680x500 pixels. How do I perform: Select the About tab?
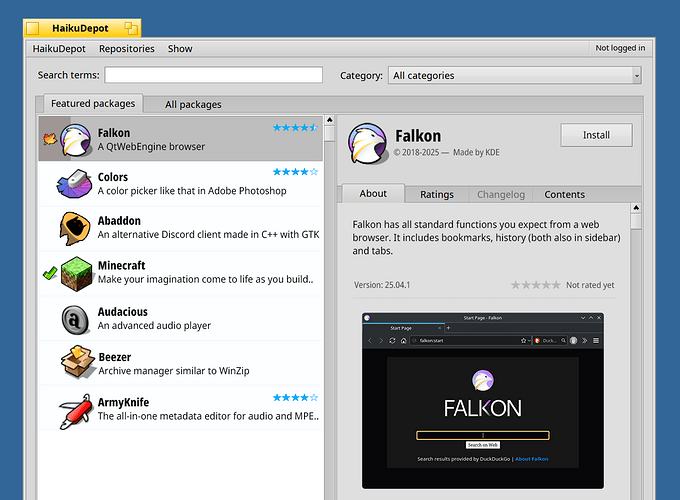(x=373, y=193)
